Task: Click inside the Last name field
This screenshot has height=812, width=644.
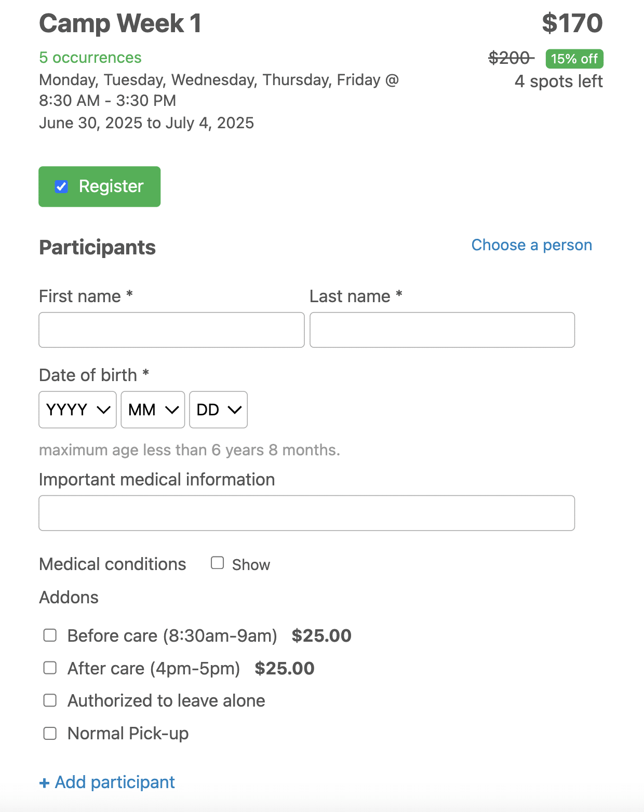Action: tap(441, 330)
